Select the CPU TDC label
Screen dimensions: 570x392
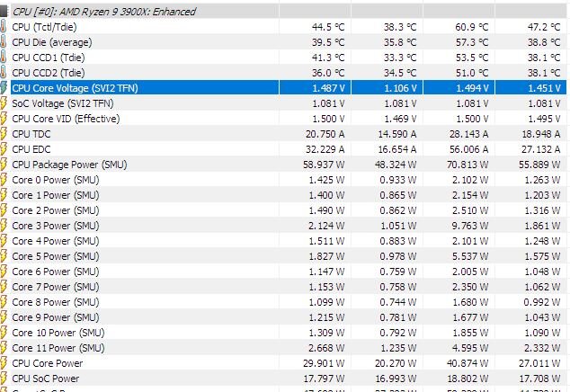(31, 134)
